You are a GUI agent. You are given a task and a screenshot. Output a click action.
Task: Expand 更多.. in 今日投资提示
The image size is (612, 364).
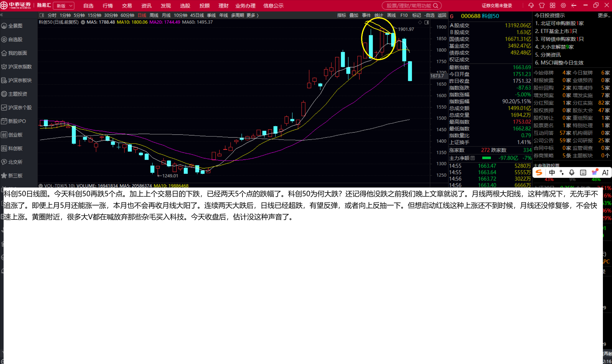click(604, 16)
